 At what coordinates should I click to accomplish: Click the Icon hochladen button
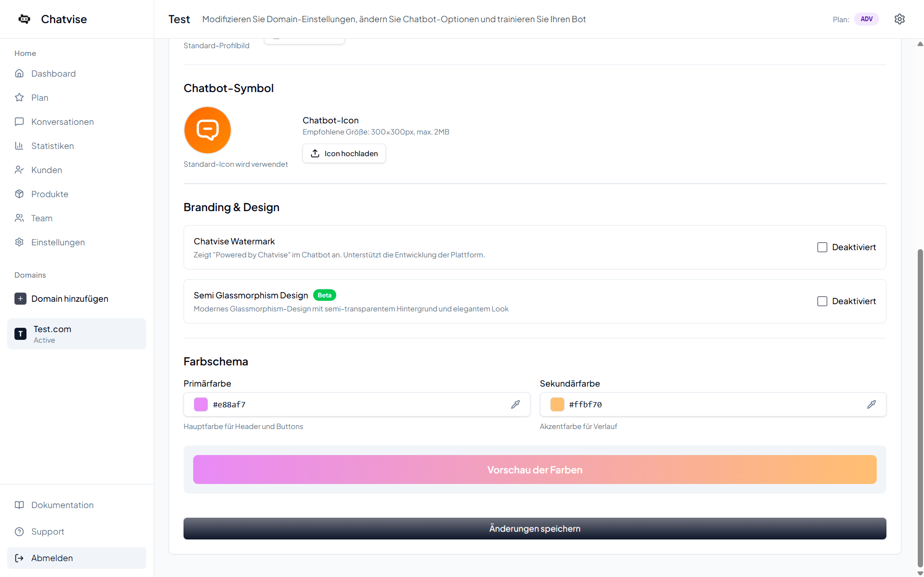tap(344, 153)
